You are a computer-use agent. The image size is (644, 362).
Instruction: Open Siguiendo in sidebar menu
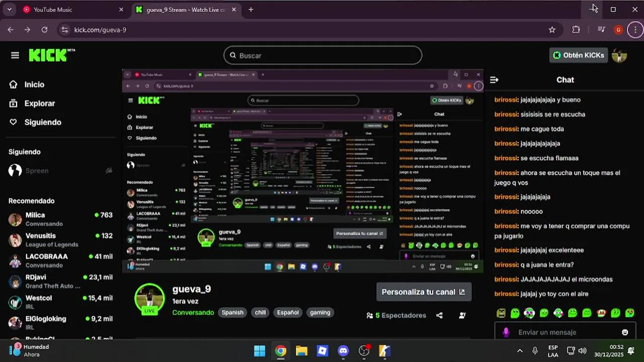[x=35, y=122]
